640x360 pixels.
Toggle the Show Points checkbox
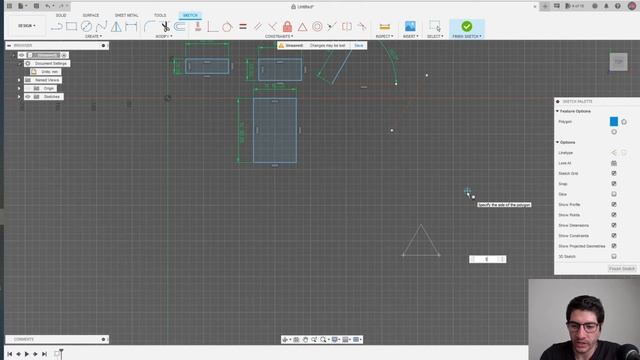coord(613,215)
